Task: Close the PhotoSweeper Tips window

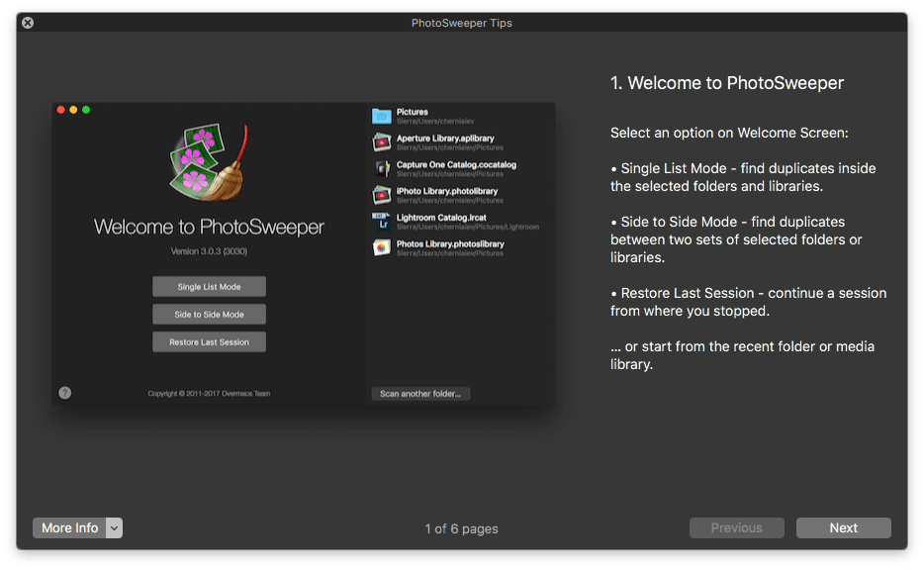Action: 28,23
